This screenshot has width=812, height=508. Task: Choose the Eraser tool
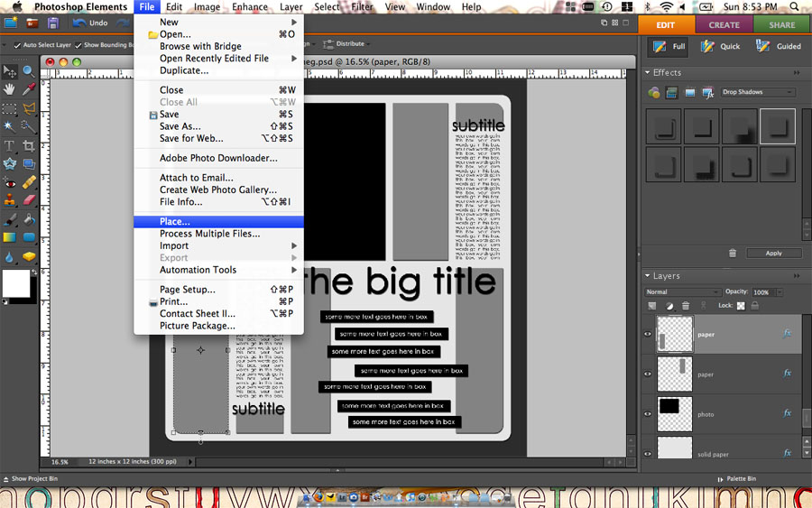pyautogui.click(x=29, y=200)
